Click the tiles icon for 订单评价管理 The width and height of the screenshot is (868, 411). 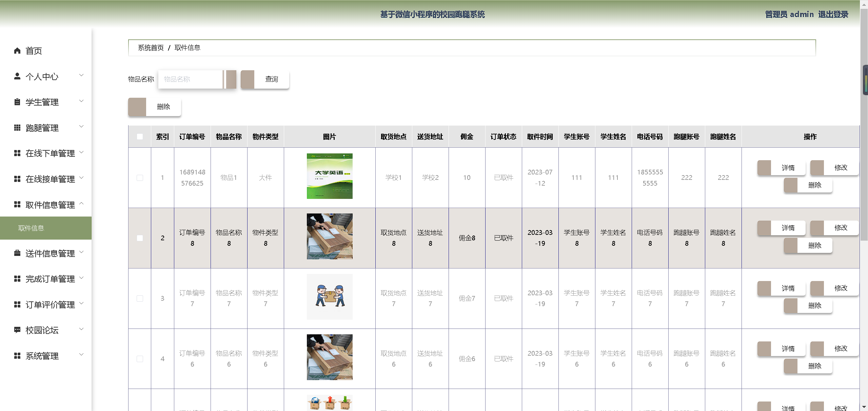[x=17, y=304]
